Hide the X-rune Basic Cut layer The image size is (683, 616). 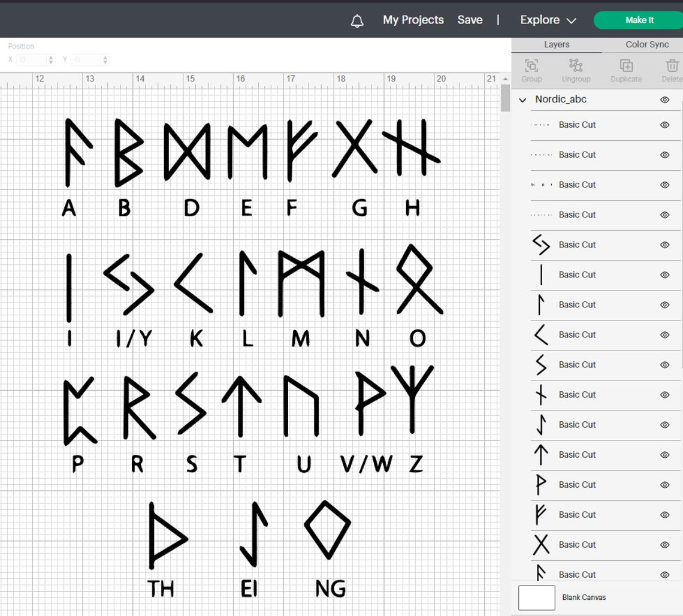pyautogui.click(x=664, y=545)
